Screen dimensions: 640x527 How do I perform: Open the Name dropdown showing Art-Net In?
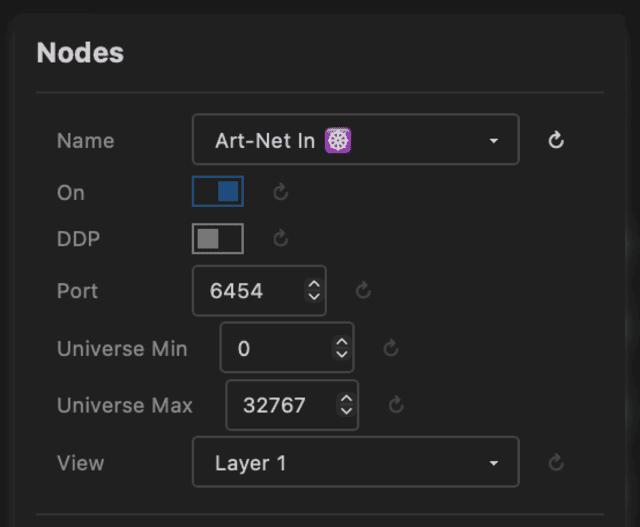(x=355, y=140)
